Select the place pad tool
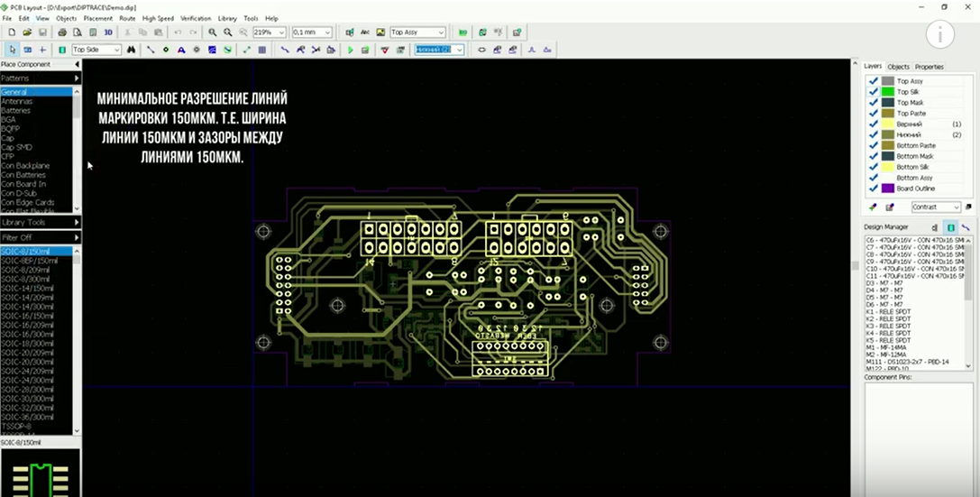Viewport: 980px width, 497px height. (166, 50)
